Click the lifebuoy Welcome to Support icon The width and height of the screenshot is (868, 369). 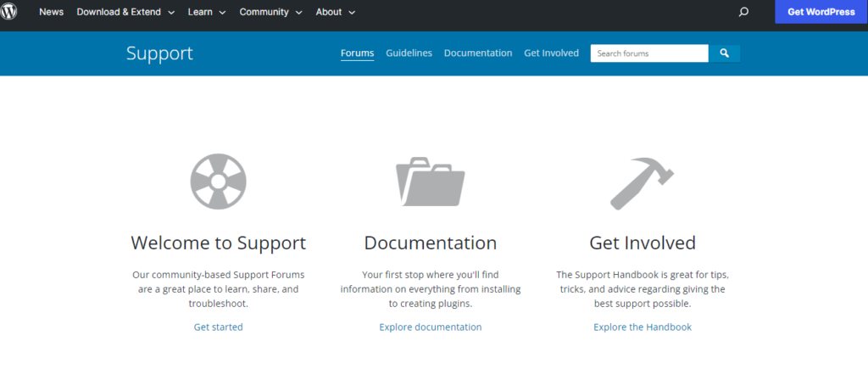pyautogui.click(x=218, y=182)
